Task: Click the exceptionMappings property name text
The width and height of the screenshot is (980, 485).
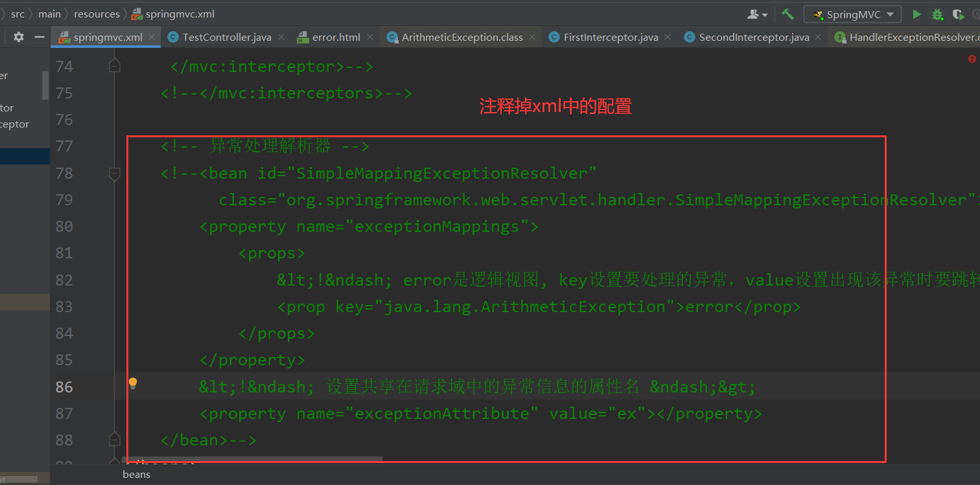Action: 437,226
